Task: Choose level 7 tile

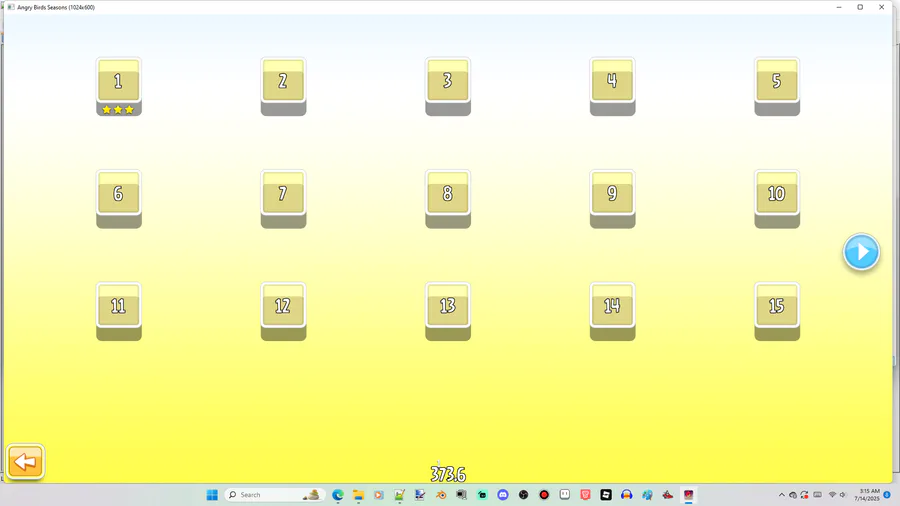Action: point(284,198)
